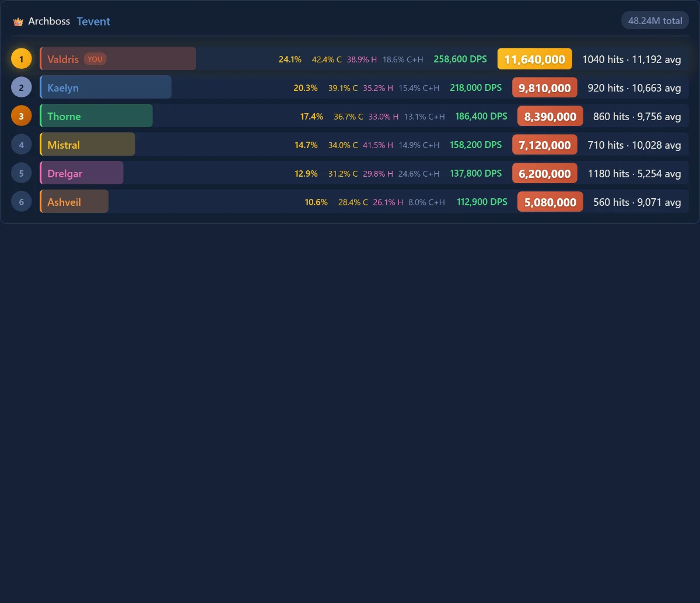The height and width of the screenshot is (603, 700).
Task: Click Mistral's yellow damage bar
Action: point(87,145)
